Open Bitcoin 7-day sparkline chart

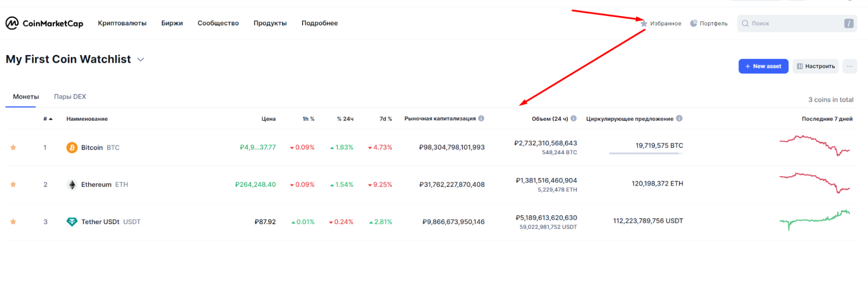click(x=815, y=145)
